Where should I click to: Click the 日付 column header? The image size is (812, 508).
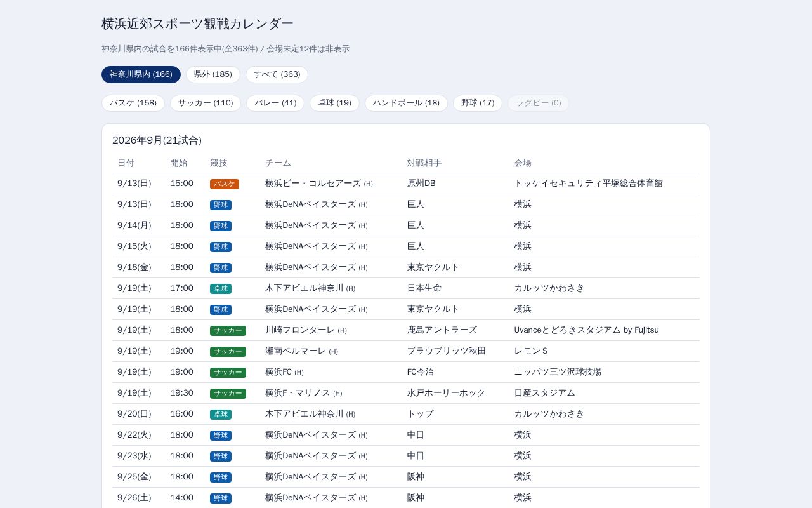[126, 163]
